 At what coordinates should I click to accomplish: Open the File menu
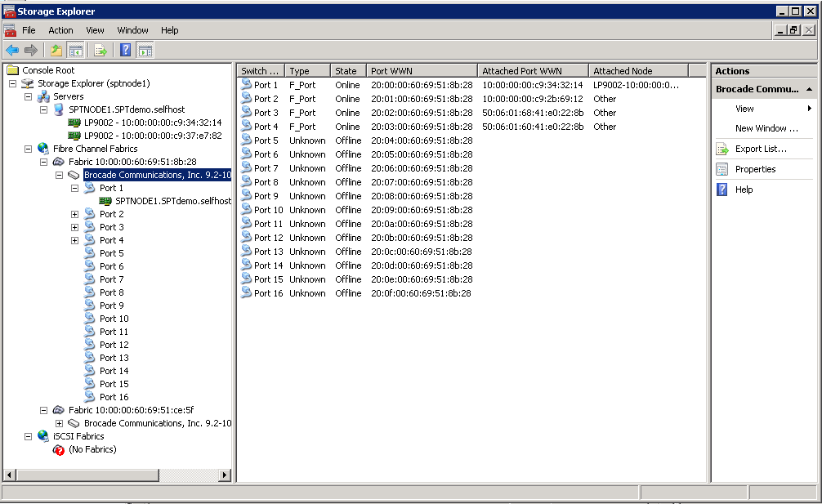pyautogui.click(x=29, y=30)
